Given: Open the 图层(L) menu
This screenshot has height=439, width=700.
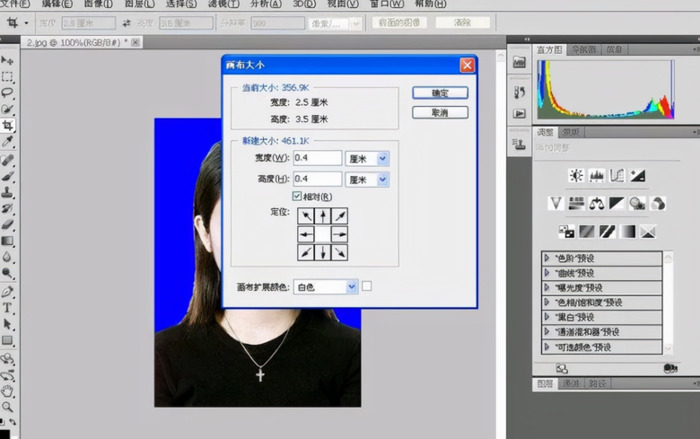Looking at the screenshot, I should point(139,4).
